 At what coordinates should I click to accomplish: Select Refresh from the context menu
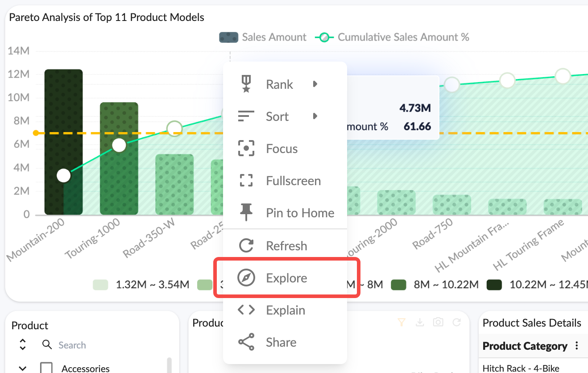[x=286, y=246]
